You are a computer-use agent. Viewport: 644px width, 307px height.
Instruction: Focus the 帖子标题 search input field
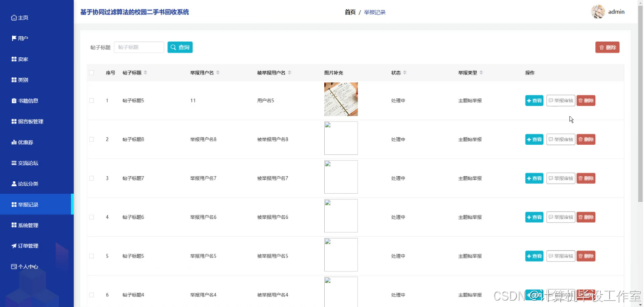coord(139,47)
